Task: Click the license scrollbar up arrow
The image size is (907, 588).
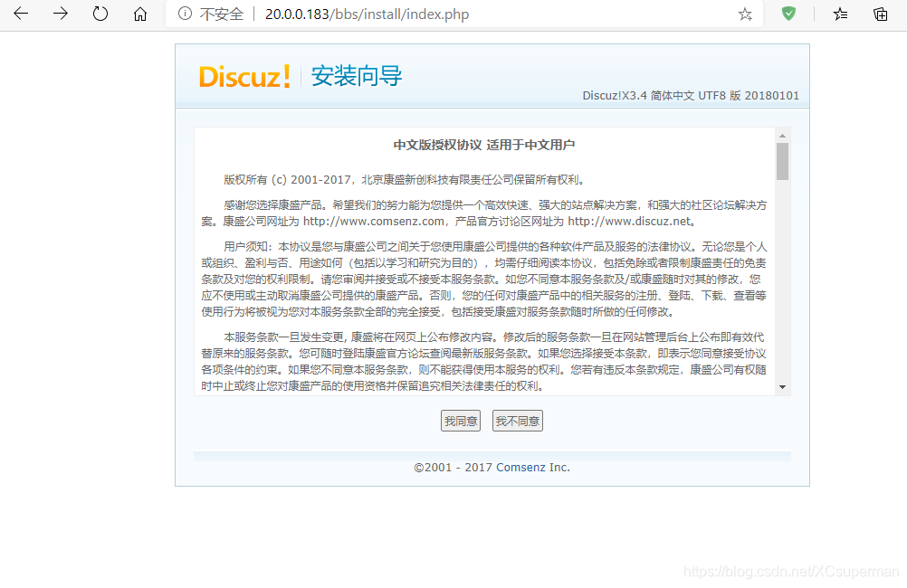Action: (x=783, y=136)
